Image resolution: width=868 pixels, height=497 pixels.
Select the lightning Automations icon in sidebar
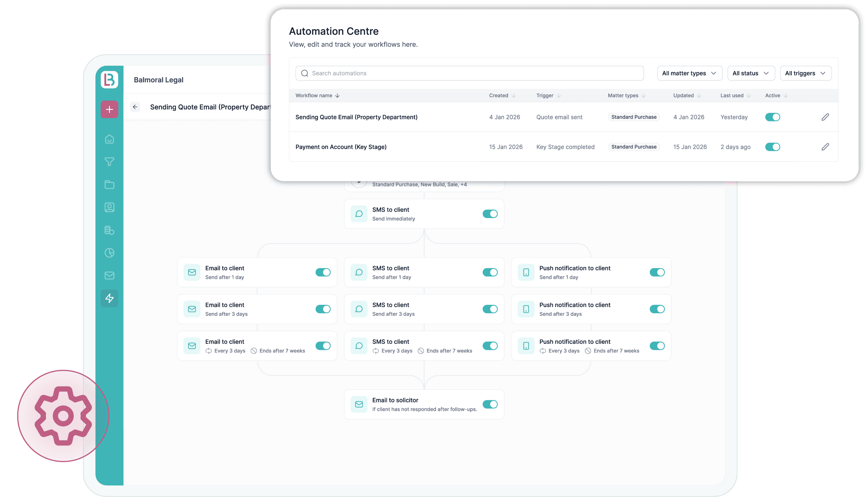click(x=109, y=298)
